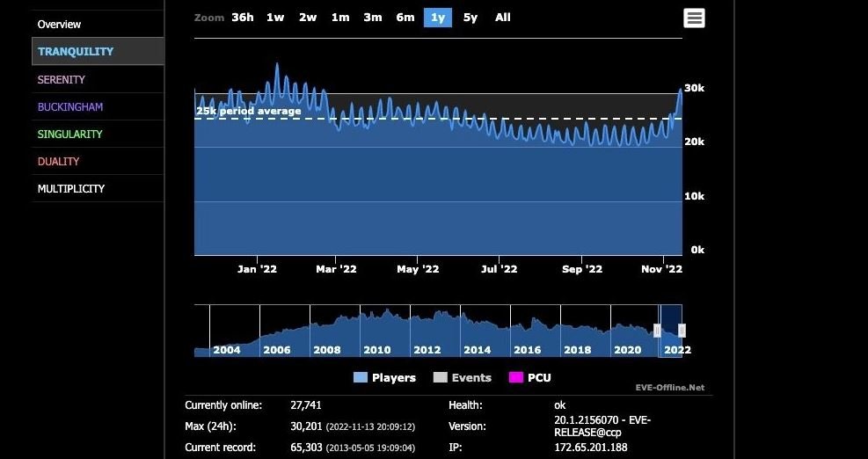The width and height of the screenshot is (868, 459).
Task: Click the left navigator range handle
Action: 658,331
